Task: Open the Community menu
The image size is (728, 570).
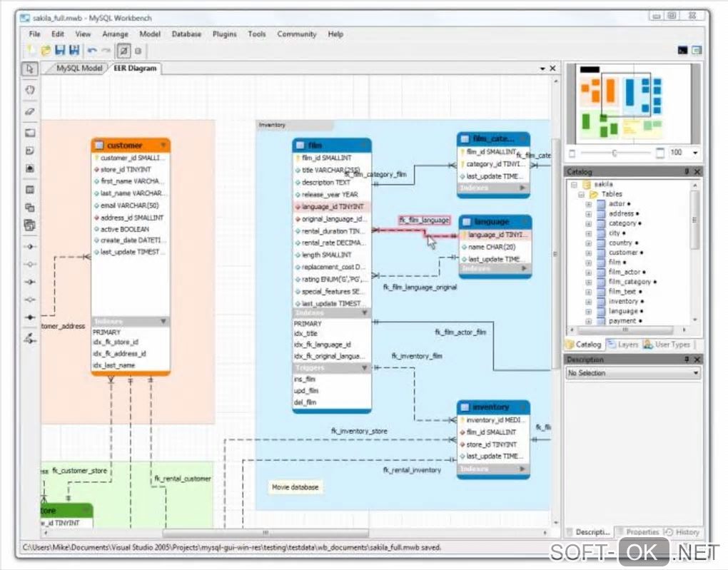Action: pos(297,34)
